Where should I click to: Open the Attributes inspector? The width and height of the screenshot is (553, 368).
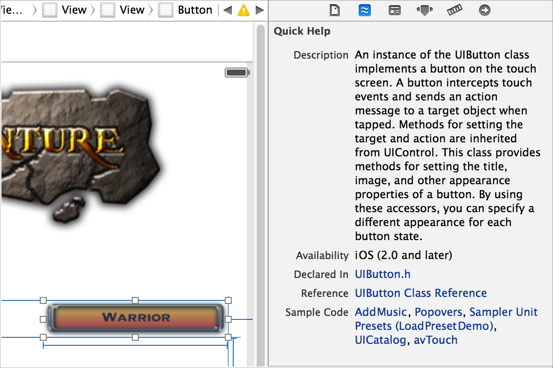point(424,10)
